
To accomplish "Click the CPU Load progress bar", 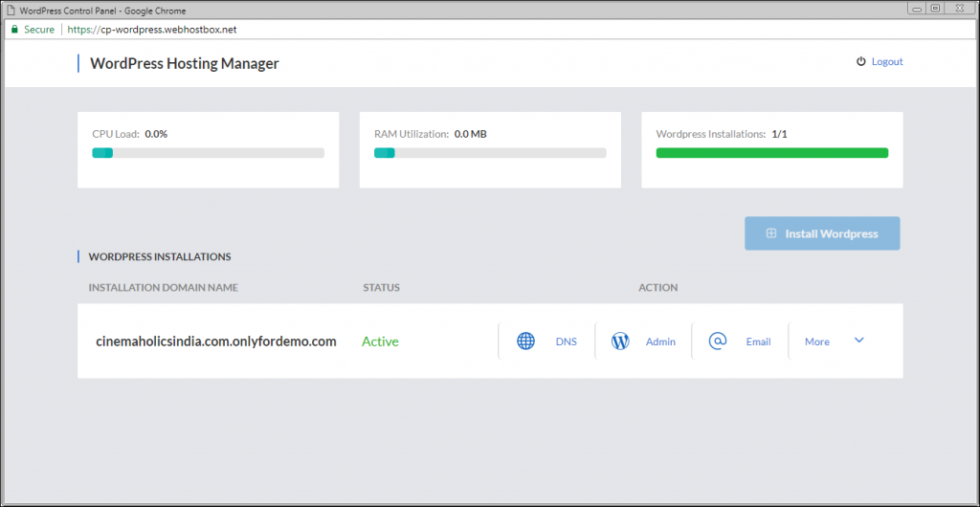I will point(208,153).
